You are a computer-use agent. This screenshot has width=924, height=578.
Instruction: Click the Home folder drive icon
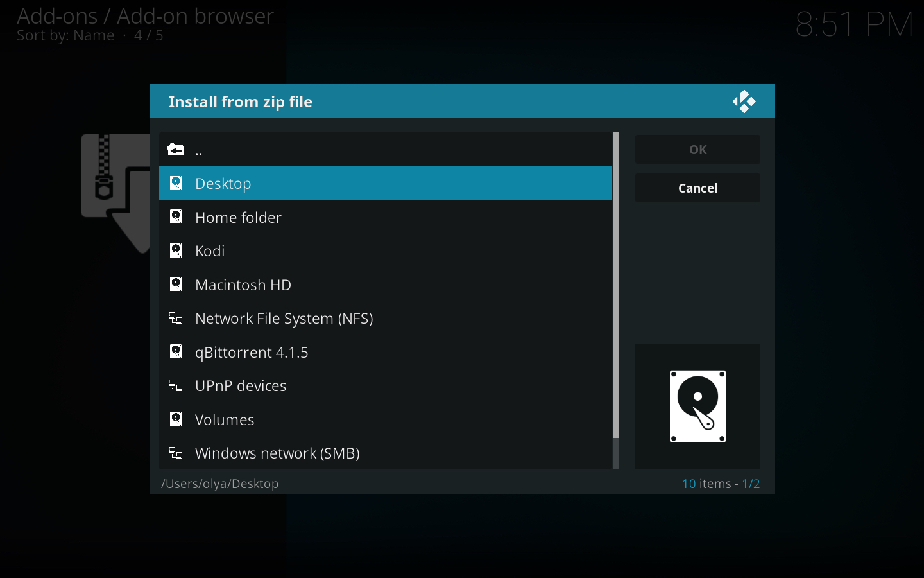click(176, 217)
